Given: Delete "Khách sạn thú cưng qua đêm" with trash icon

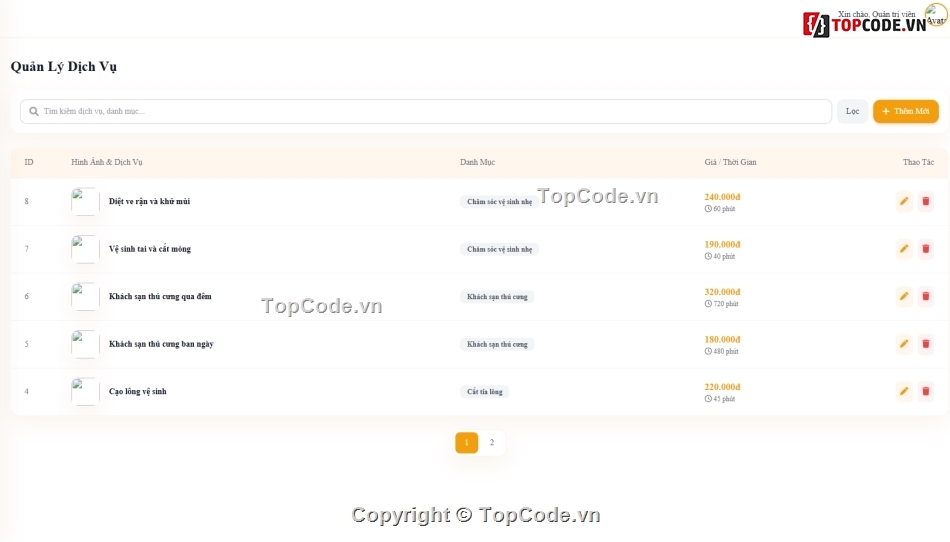Looking at the screenshot, I should [926, 296].
